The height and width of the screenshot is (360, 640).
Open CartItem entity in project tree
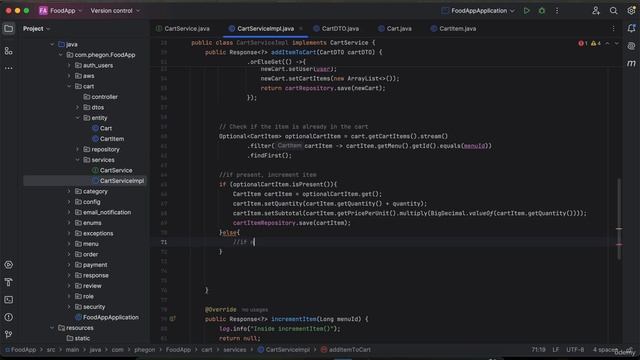[x=108, y=139]
